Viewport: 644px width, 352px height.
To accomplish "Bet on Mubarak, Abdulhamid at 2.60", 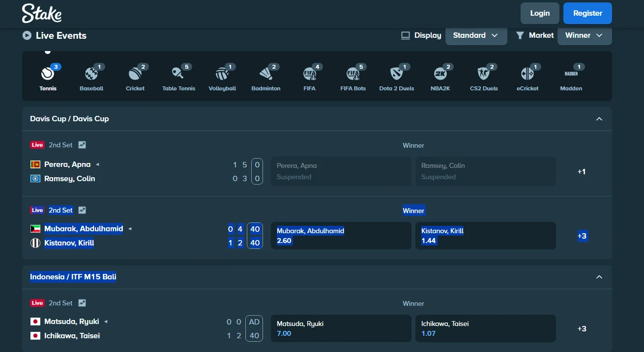I will [x=341, y=236].
